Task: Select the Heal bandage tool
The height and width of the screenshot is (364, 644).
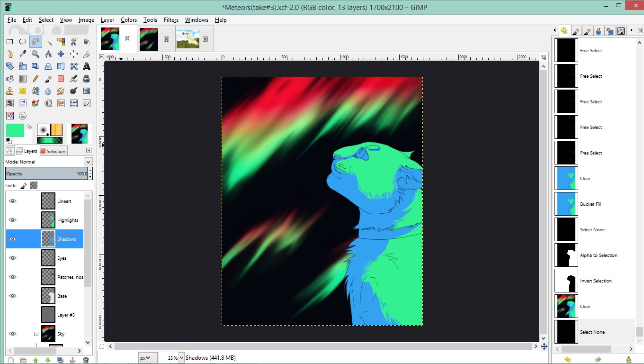Action: click(x=22, y=91)
